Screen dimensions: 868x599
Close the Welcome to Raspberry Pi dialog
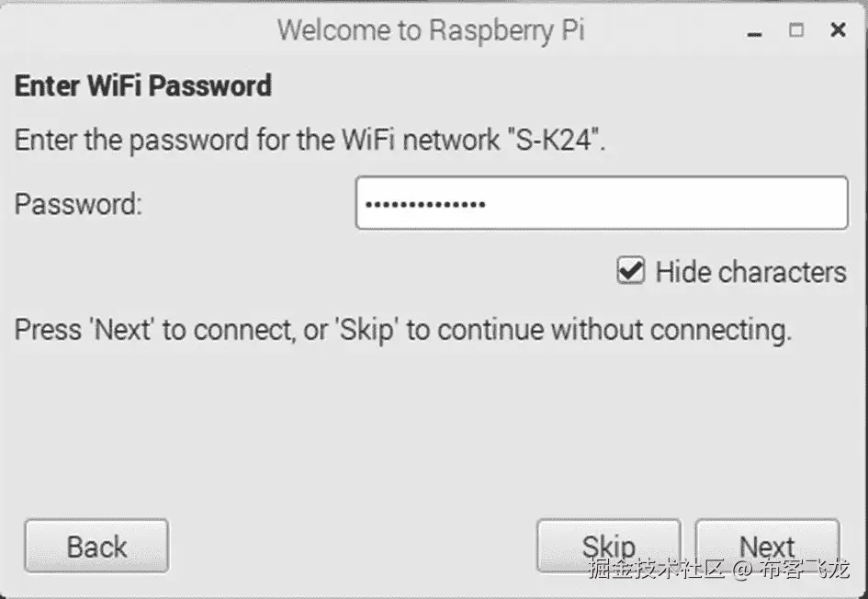838,30
